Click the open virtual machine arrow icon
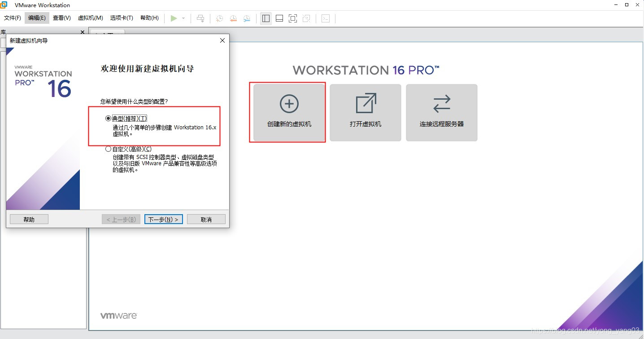This screenshot has width=644, height=339. click(366, 103)
